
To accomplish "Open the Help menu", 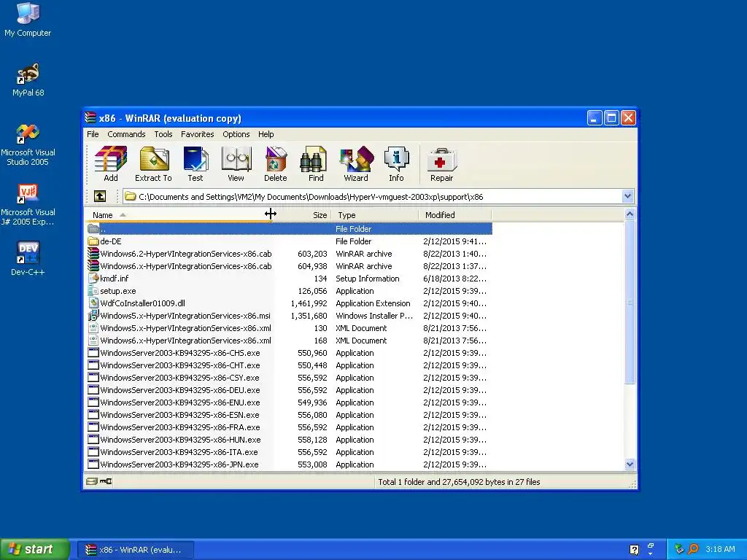I will [266, 134].
